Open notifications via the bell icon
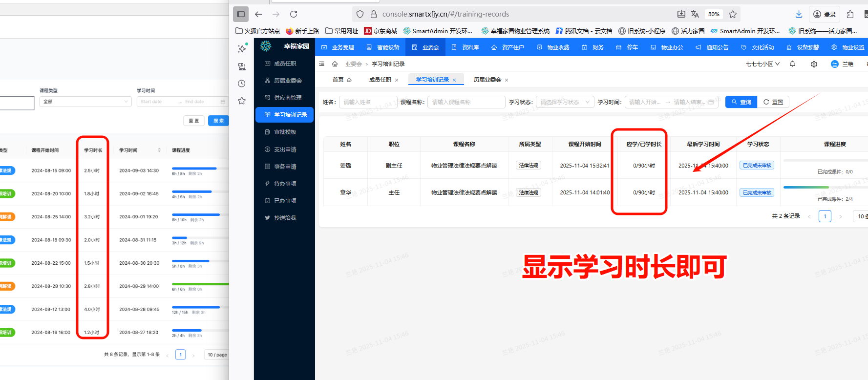Image resolution: width=868 pixels, height=380 pixels. coord(792,64)
